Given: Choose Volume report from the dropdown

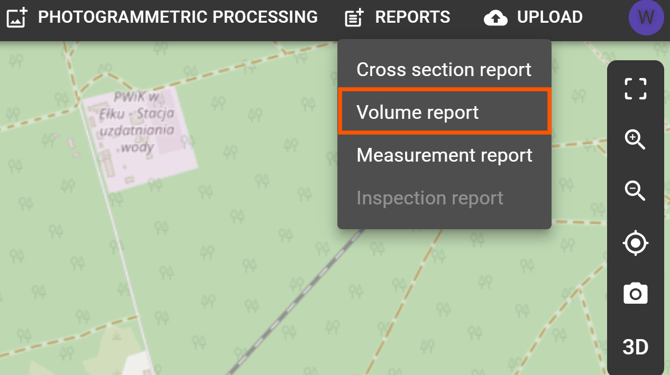Looking at the screenshot, I should pos(444,112).
